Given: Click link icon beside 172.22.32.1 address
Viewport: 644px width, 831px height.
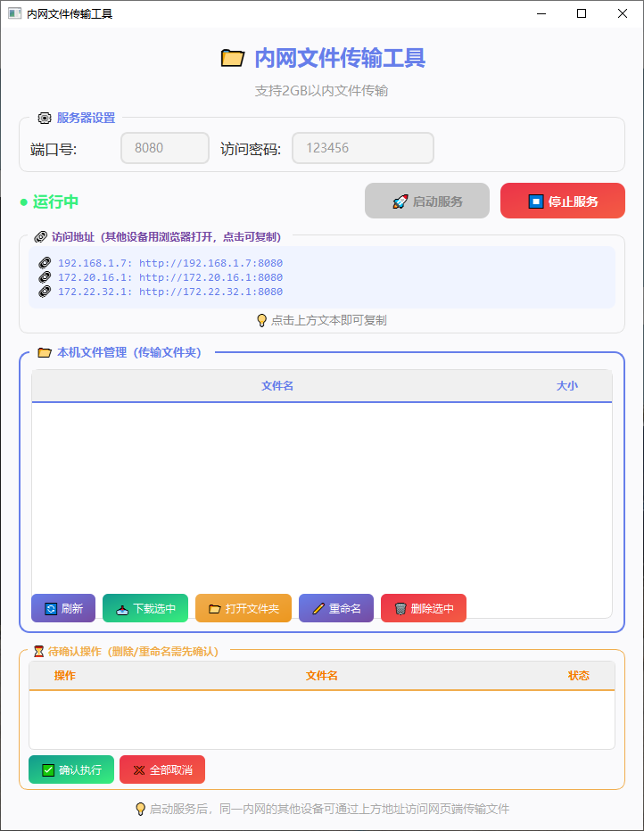Looking at the screenshot, I should (45, 292).
